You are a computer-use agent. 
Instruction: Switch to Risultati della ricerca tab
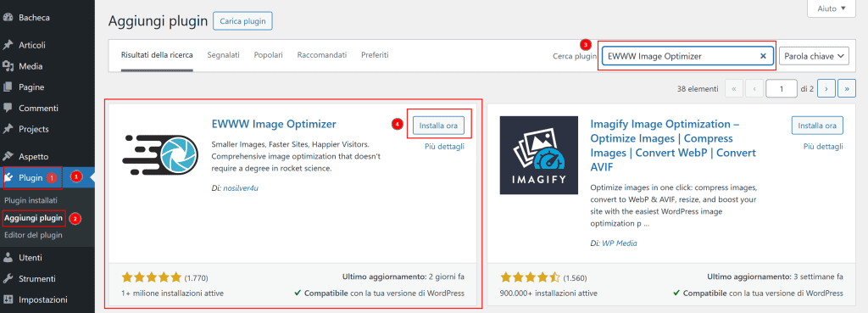pyautogui.click(x=157, y=55)
